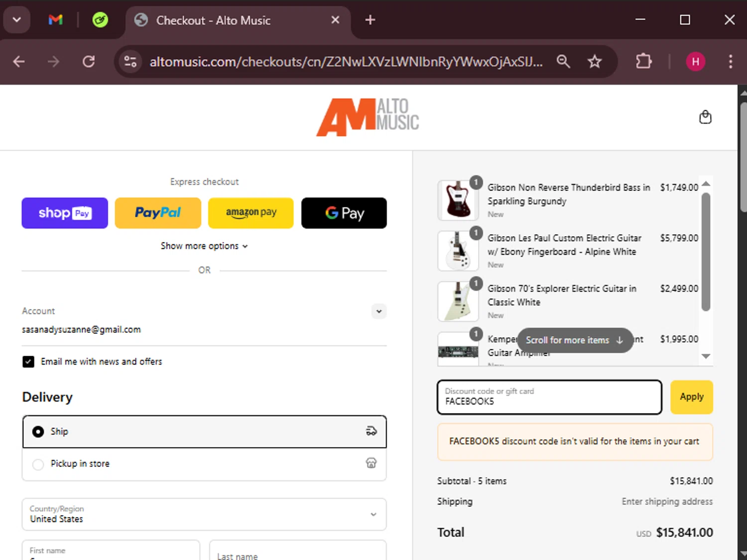
Task: Click the $1,995.00 Kemper price
Action: coord(679,339)
